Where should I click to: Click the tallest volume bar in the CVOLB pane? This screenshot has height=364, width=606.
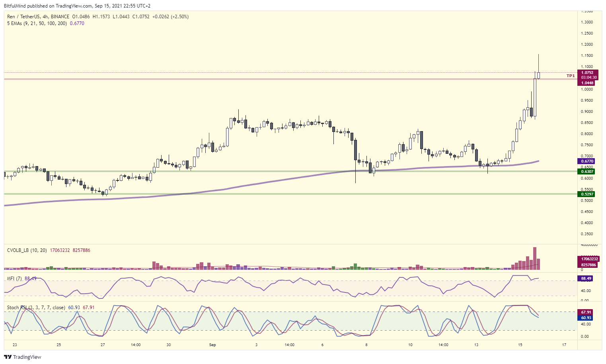pos(535,259)
